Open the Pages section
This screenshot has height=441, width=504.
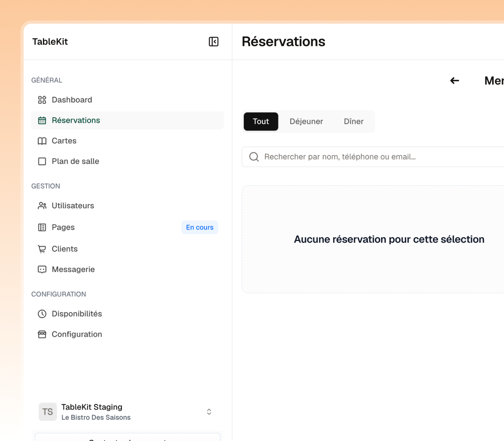click(x=128, y=227)
